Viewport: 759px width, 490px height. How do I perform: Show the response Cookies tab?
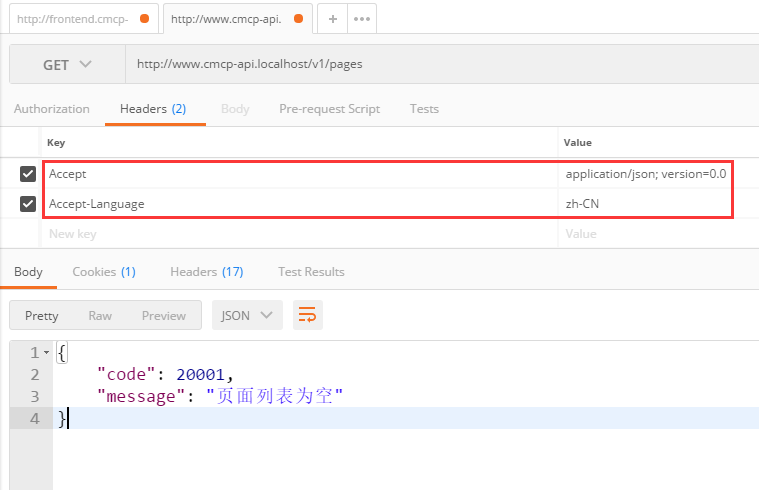click(x=104, y=271)
